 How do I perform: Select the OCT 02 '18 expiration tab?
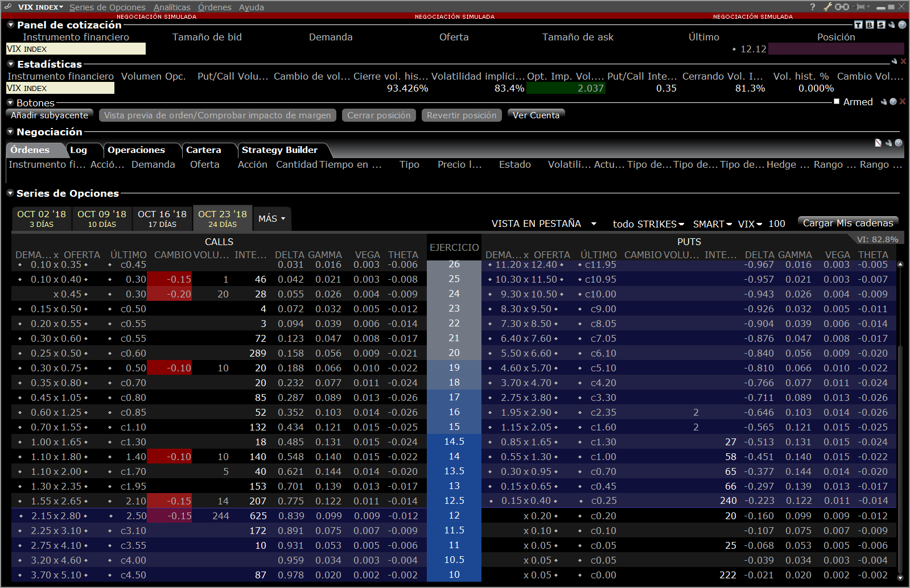(x=42, y=218)
